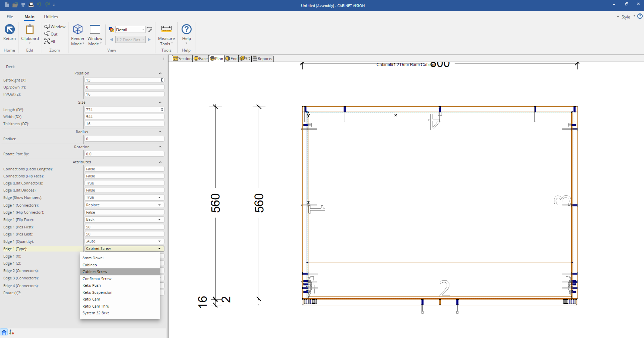
Task: Switch to the 3D view tab
Action: 245,58
